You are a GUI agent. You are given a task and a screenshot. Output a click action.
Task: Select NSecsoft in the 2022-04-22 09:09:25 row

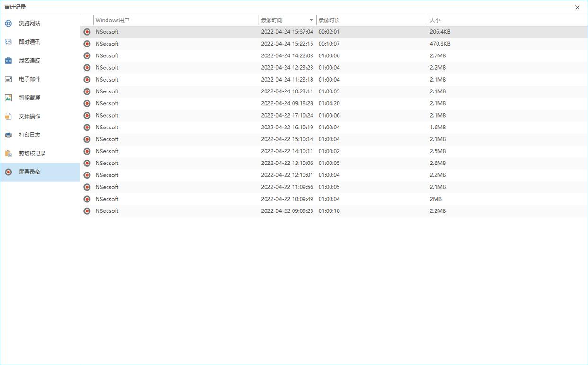coord(107,211)
